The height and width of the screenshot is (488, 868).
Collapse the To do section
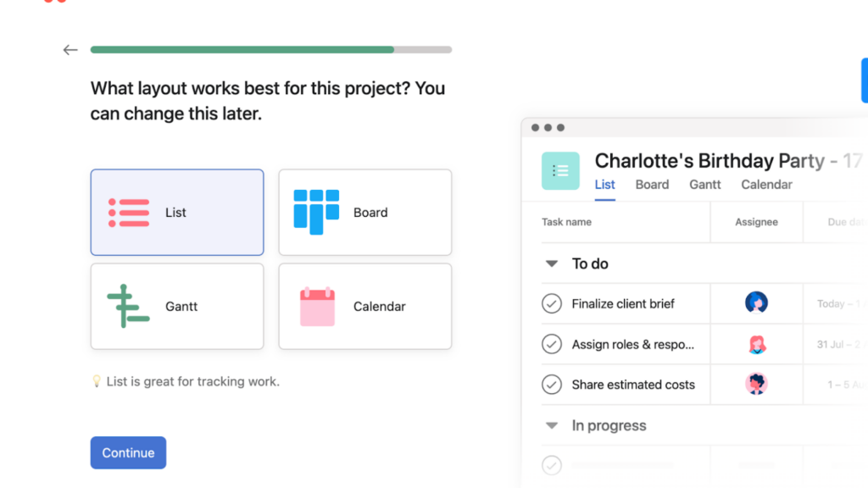[x=552, y=263]
